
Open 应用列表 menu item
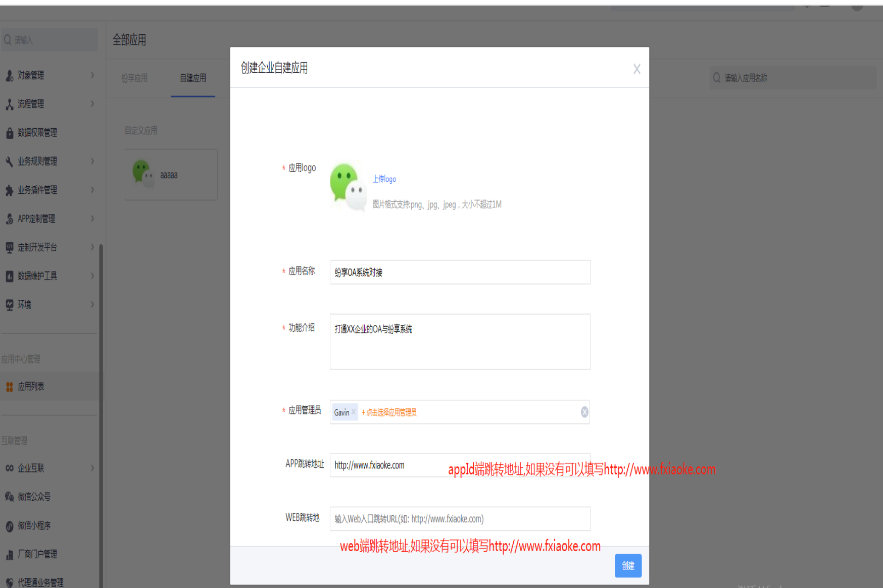(50, 387)
